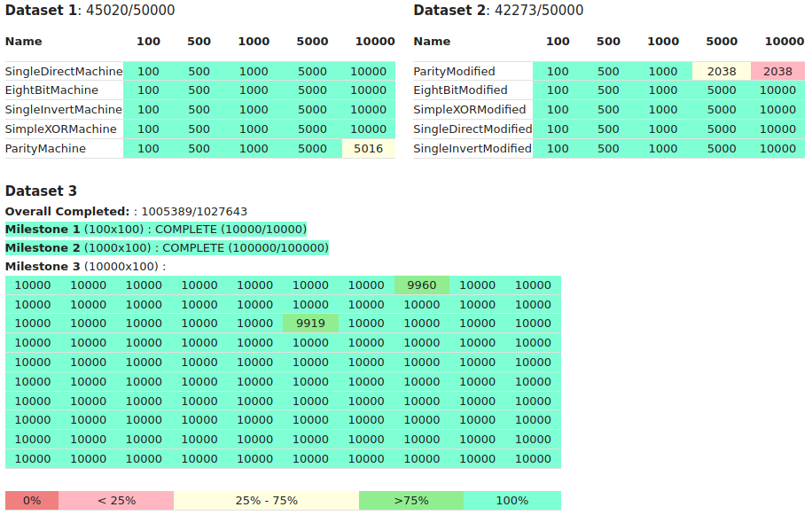812x515 pixels.
Task: Click the Dataset 1 heading with 45020/50000
Action: pyautogui.click(x=90, y=11)
